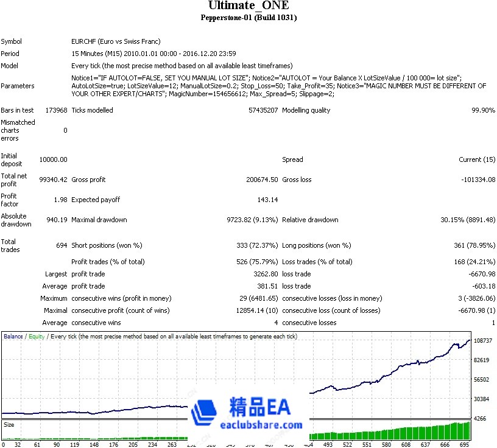Viewport: 497px width, 448px height.
Task: Click Gross loss value '-101334.08'
Action: tap(478, 180)
